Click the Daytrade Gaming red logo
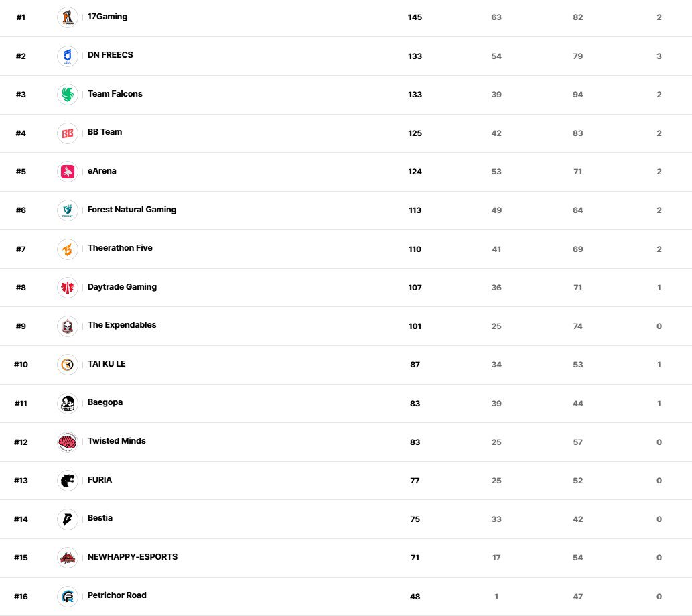 pyautogui.click(x=68, y=288)
